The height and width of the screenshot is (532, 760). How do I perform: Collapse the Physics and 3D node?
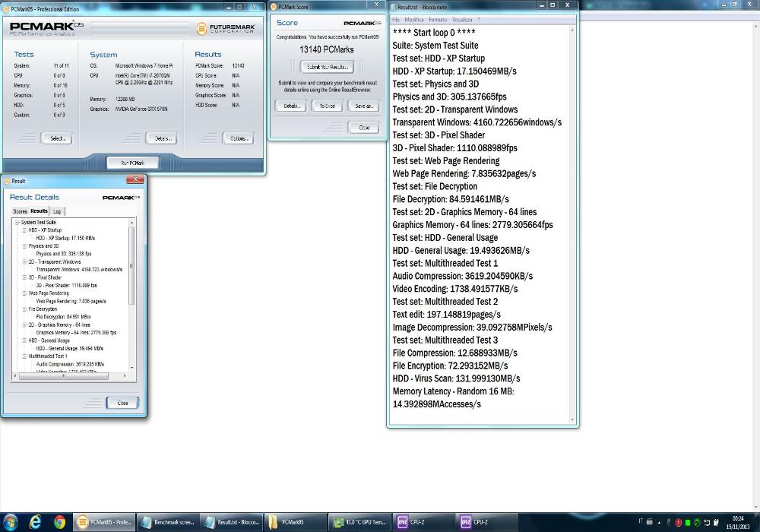click(x=24, y=245)
